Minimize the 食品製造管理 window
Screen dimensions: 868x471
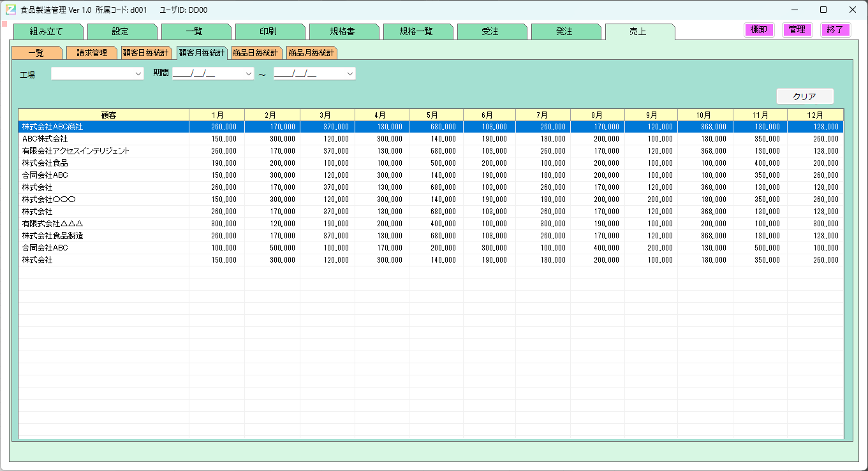coord(795,10)
